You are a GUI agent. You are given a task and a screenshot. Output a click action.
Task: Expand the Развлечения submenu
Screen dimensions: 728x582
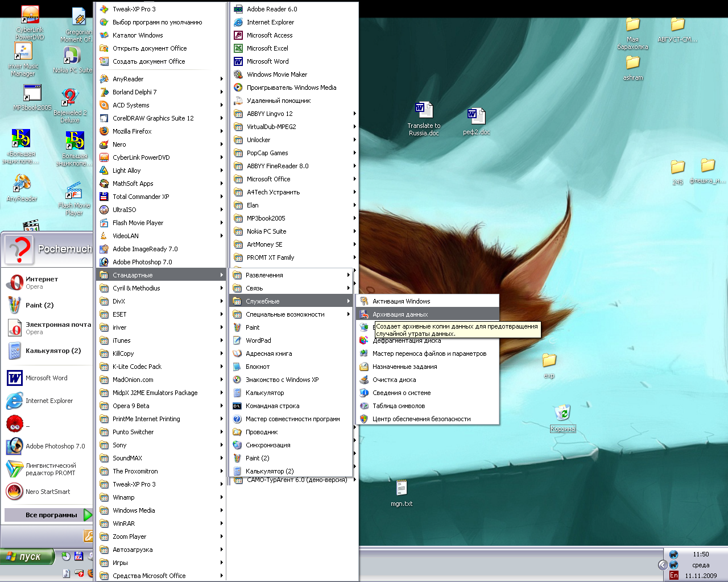tap(291, 275)
